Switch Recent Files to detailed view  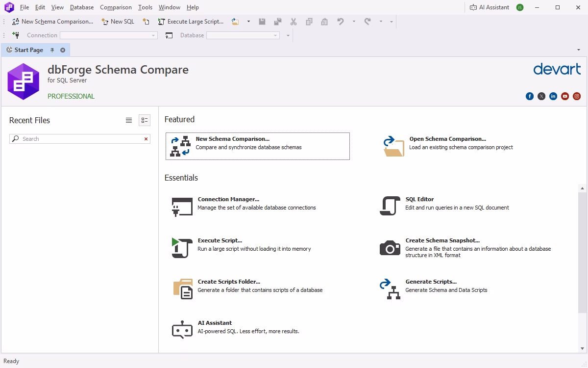(x=145, y=120)
